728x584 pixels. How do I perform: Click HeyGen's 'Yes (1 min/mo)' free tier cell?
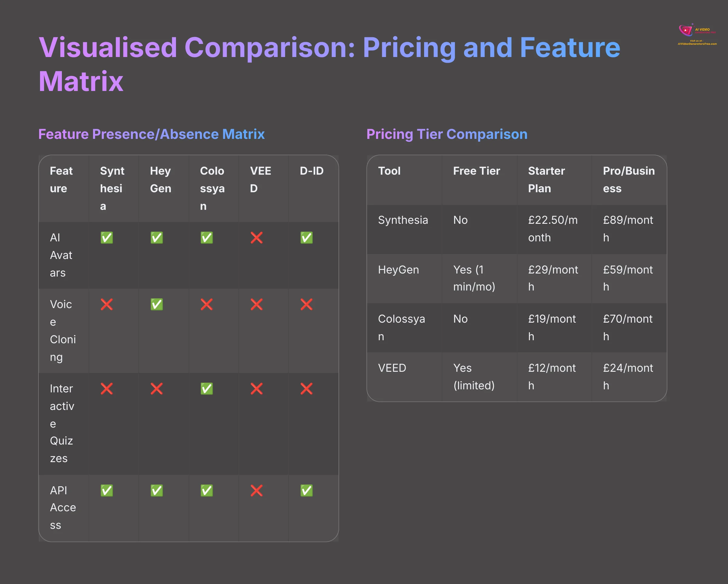coord(474,278)
